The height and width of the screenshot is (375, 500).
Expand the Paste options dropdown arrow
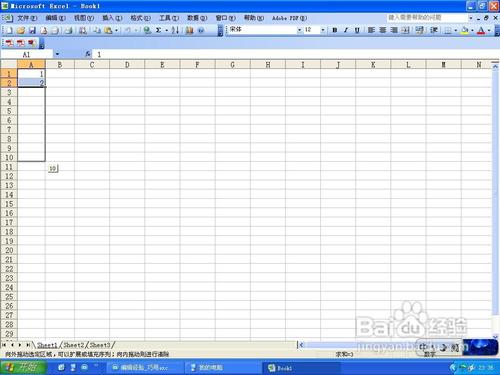pyautogui.click(x=116, y=31)
